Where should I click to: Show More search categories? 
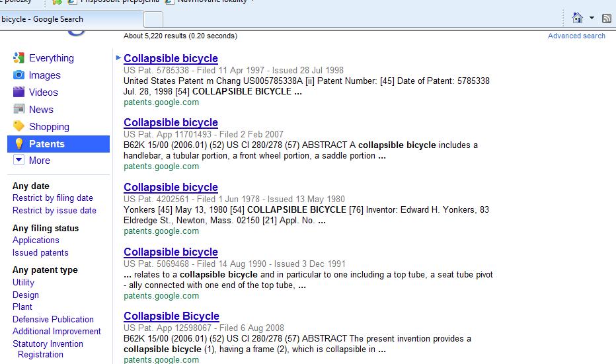(40, 161)
